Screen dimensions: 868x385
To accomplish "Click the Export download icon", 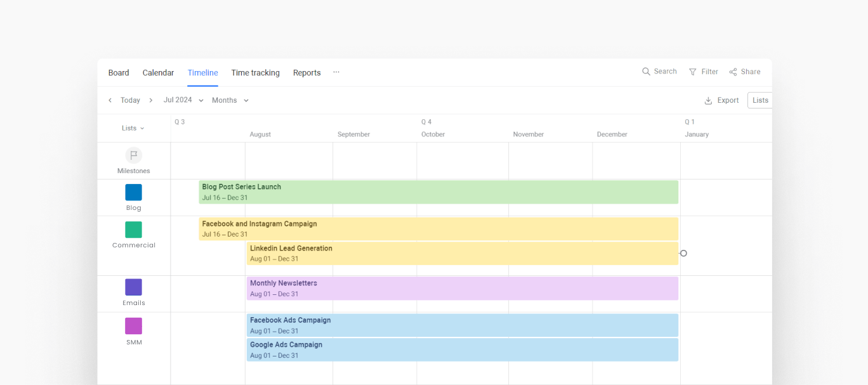I will [708, 101].
